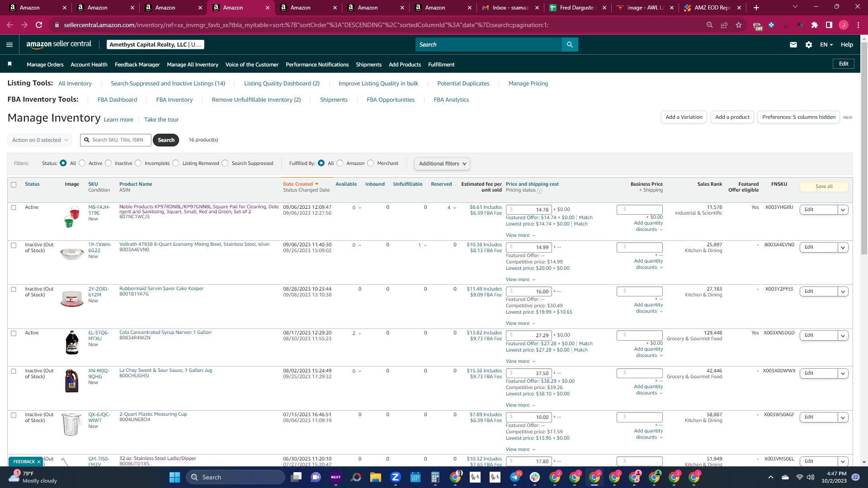Screen dimensions: 868x488
Task: Sort by the Date Created column
Action: tap(301, 184)
